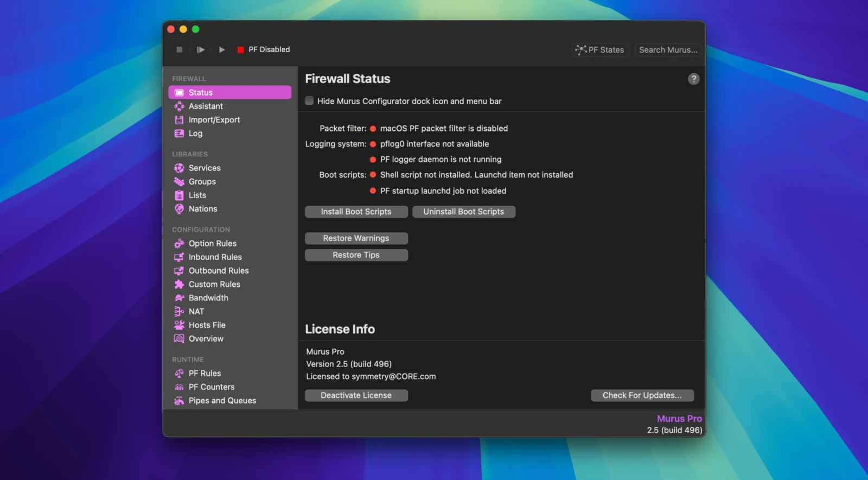Open Import/Export from the sidebar
Screen dimensions: 868x480
tap(214, 120)
